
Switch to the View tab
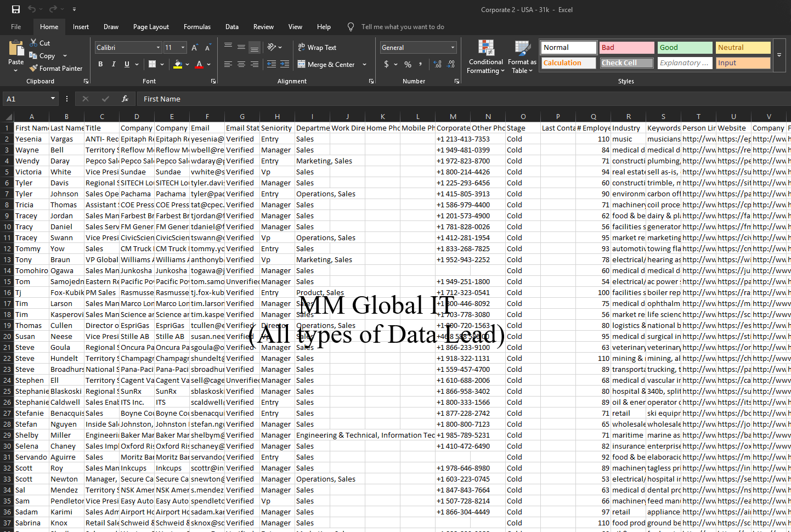[x=295, y=27]
